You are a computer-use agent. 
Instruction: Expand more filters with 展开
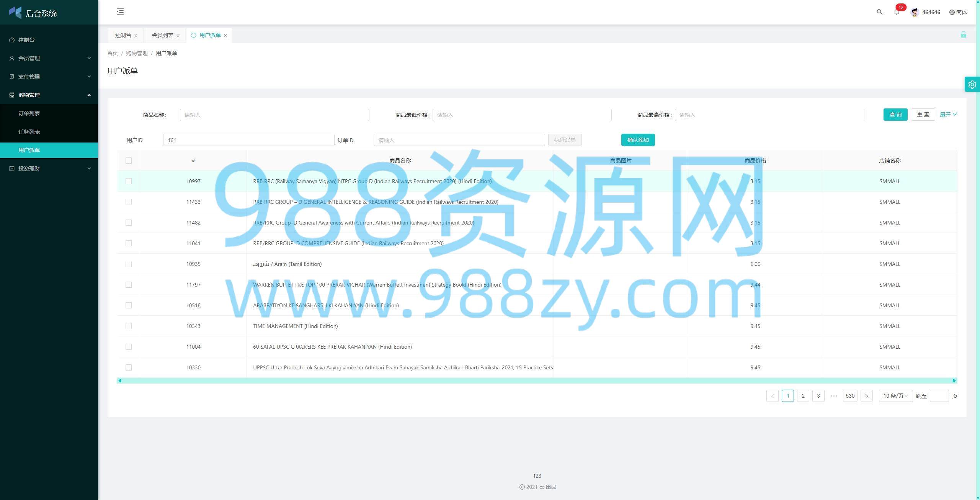click(x=948, y=115)
